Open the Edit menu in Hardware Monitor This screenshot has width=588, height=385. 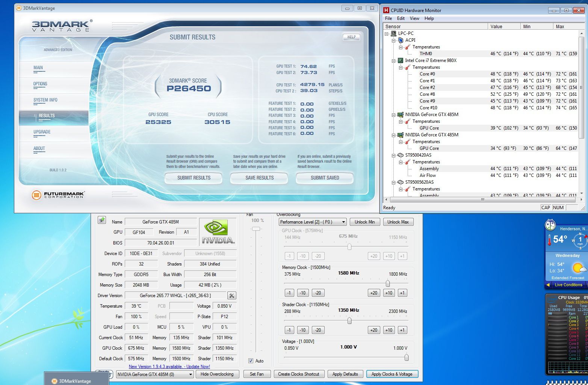click(401, 18)
